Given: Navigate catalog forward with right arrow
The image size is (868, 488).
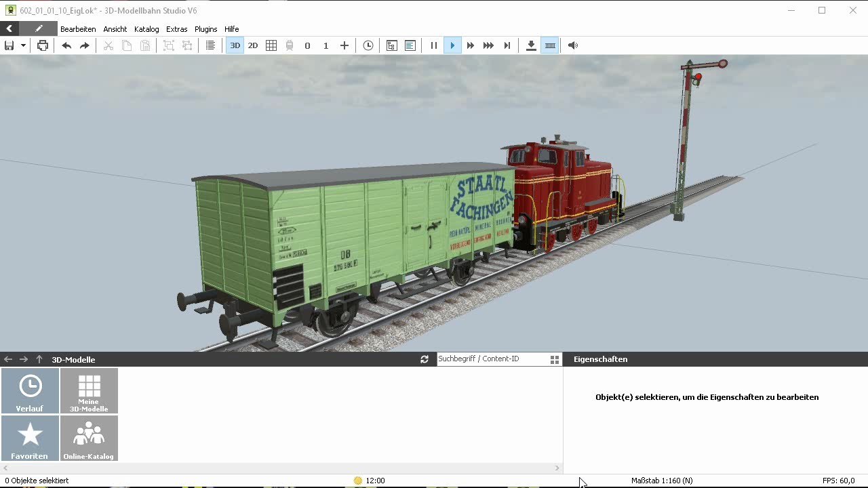Looking at the screenshot, I should pos(24,359).
